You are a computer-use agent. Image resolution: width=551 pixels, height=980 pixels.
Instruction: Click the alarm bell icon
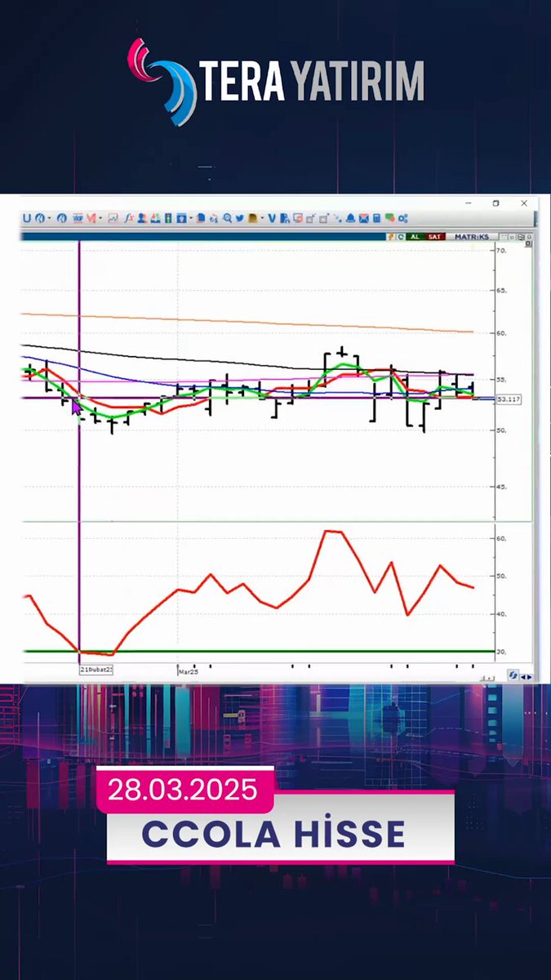click(x=350, y=218)
